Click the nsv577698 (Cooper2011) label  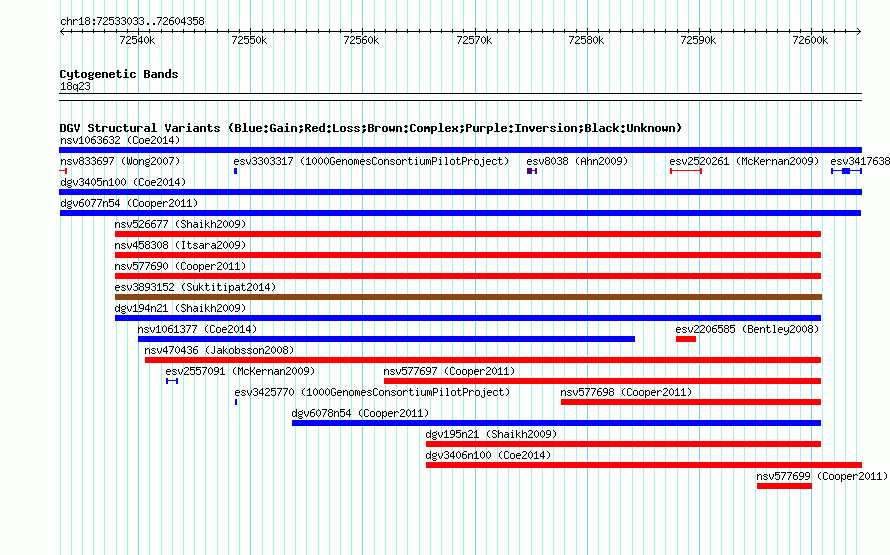[x=626, y=392]
